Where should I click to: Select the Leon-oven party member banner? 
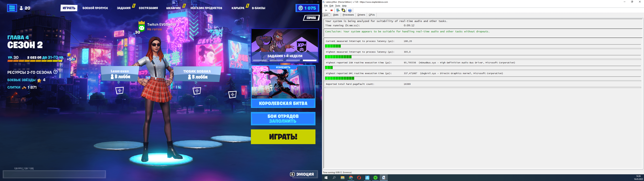tap(120, 74)
